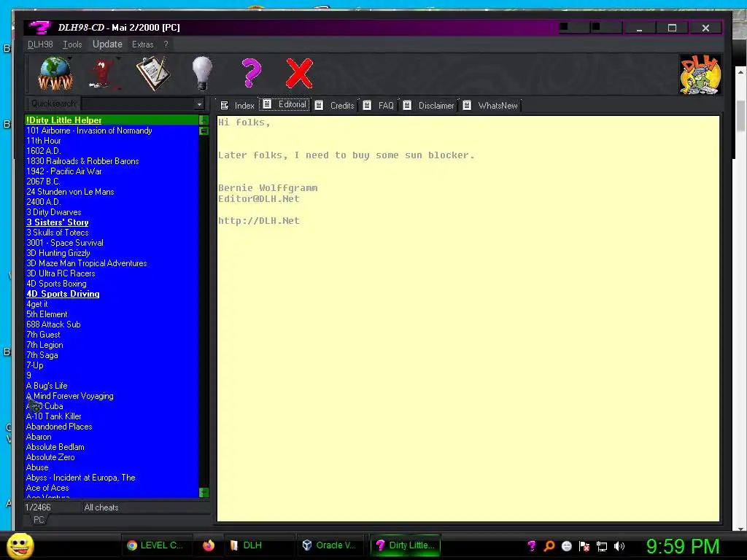
Task: Open the Extras menu
Action: point(142,44)
